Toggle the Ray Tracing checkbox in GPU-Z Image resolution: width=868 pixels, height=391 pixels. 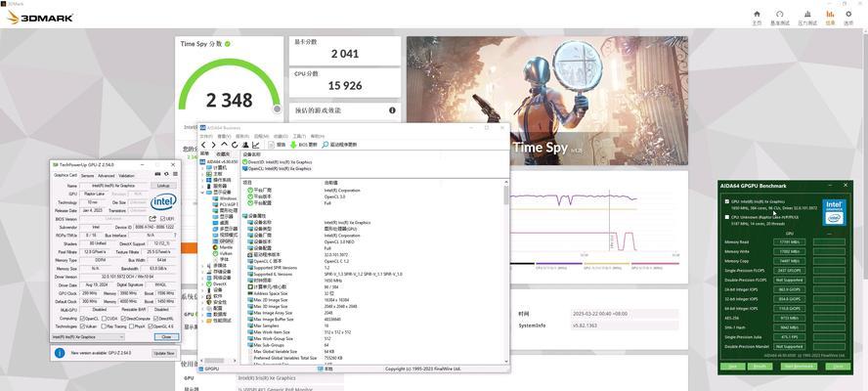point(104,326)
